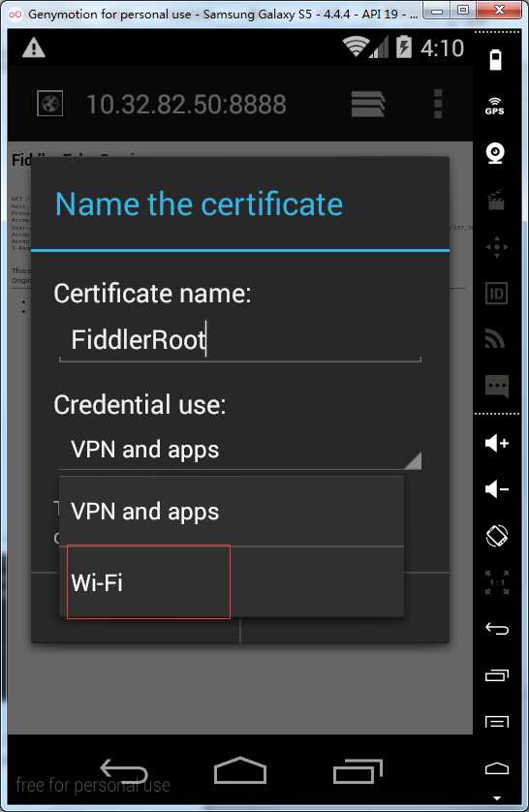
Task: Open browser overflow menu dots
Action: pyautogui.click(x=438, y=104)
